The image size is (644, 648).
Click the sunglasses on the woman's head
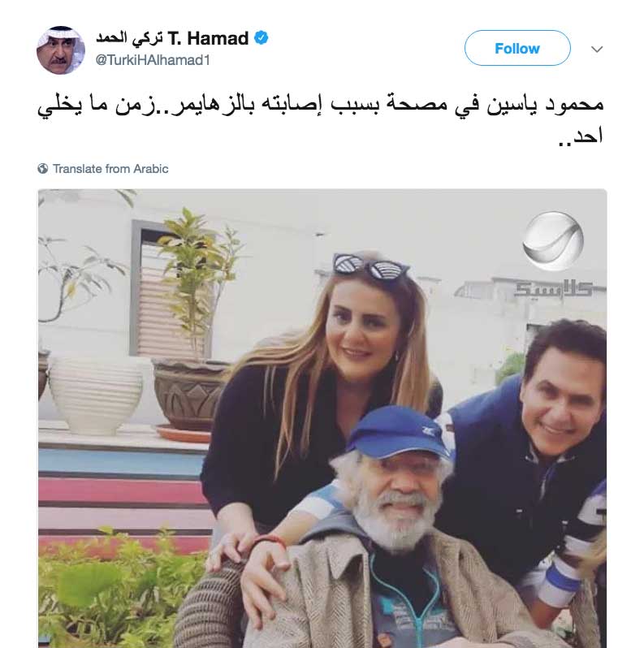[370, 266]
